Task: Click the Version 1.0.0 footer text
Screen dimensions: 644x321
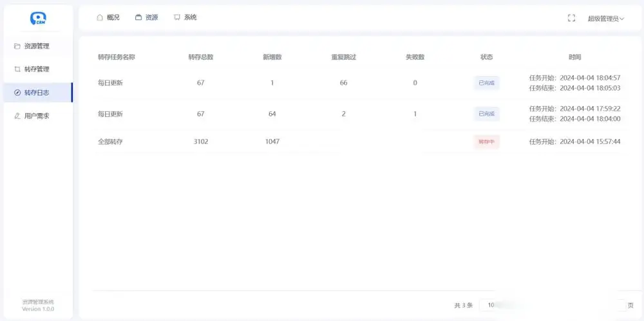Action: tap(38, 309)
